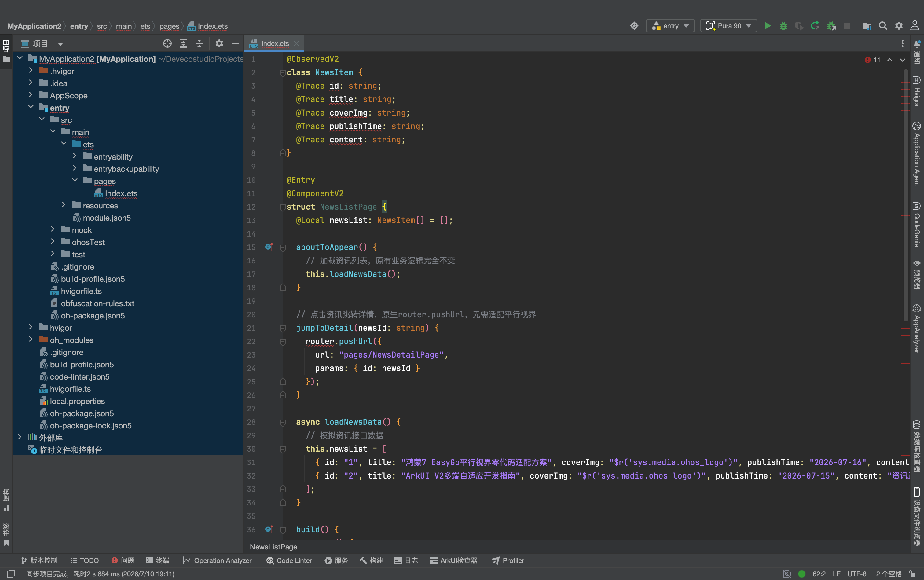924x580 pixels.
Task: Toggle read-only lock icon in status bar
Action: (x=912, y=574)
